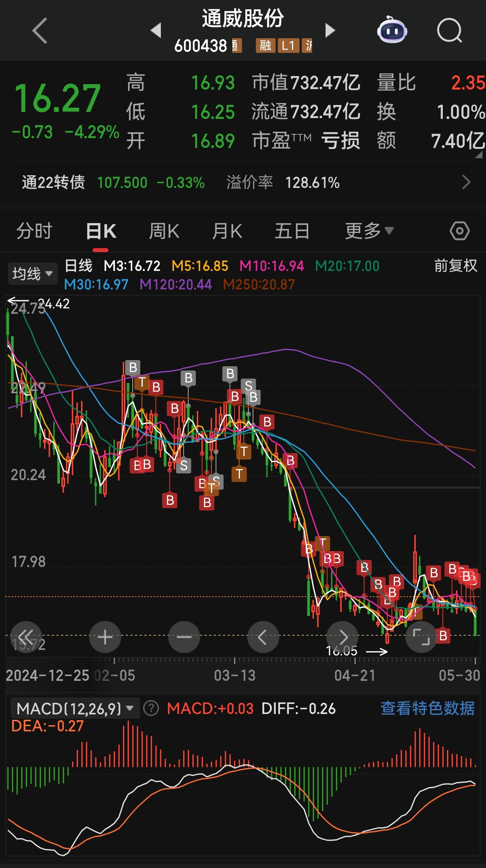This screenshot has width=486, height=868.
Task: Tap the M5:16.85 moving average label
Action: 200,266
